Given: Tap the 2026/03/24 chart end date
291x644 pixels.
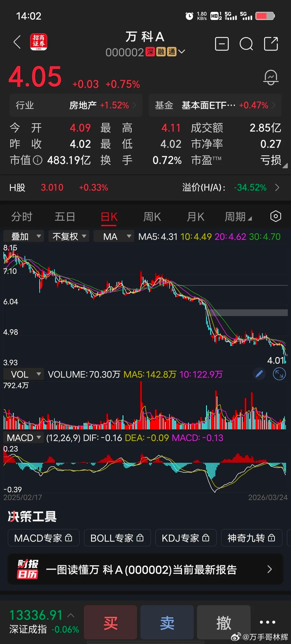Looking at the screenshot, I should [268, 497].
